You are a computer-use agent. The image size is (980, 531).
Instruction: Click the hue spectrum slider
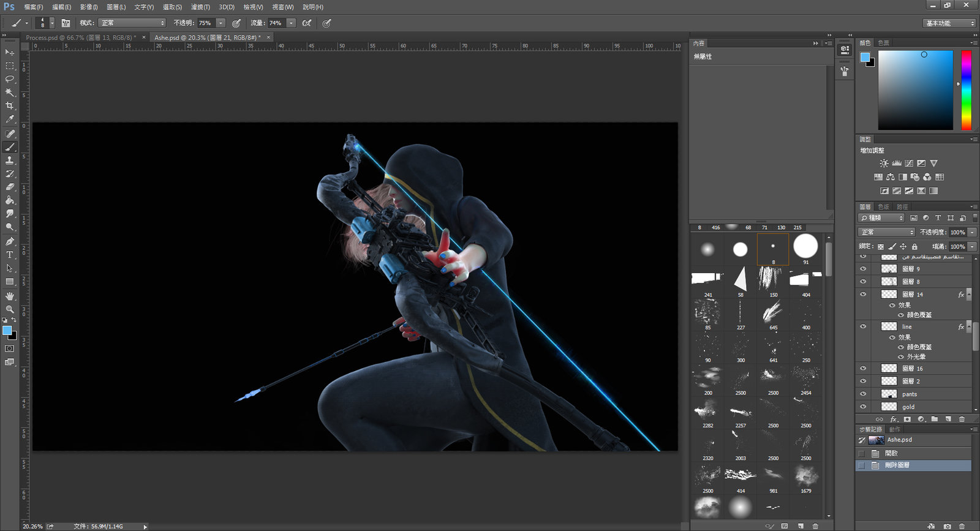pyautogui.click(x=966, y=90)
